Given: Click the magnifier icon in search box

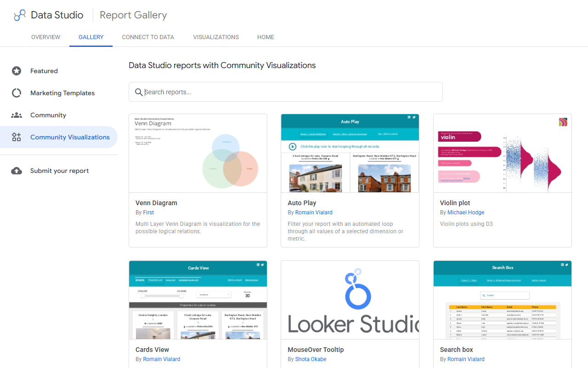Looking at the screenshot, I should coord(139,92).
